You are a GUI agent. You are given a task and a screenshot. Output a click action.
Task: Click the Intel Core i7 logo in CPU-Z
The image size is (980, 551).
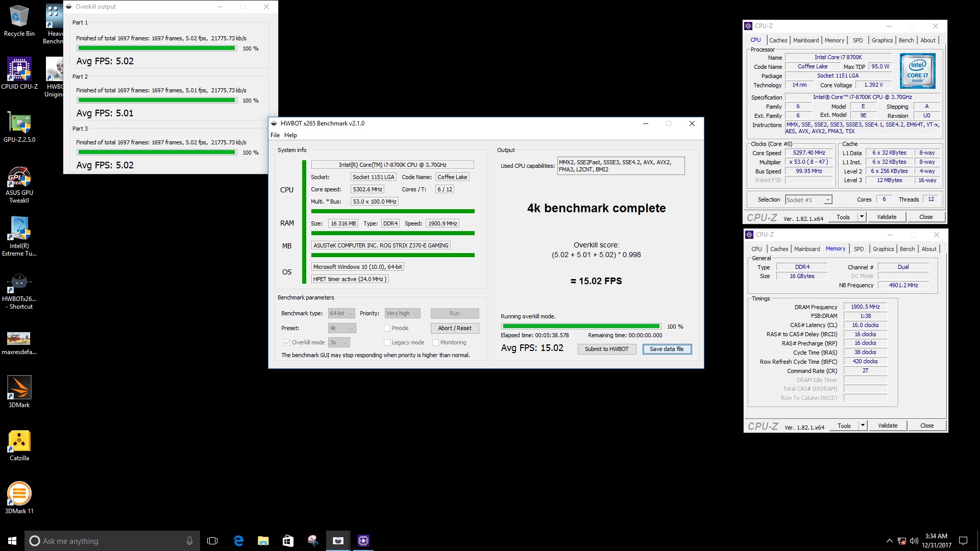click(x=918, y=71)
